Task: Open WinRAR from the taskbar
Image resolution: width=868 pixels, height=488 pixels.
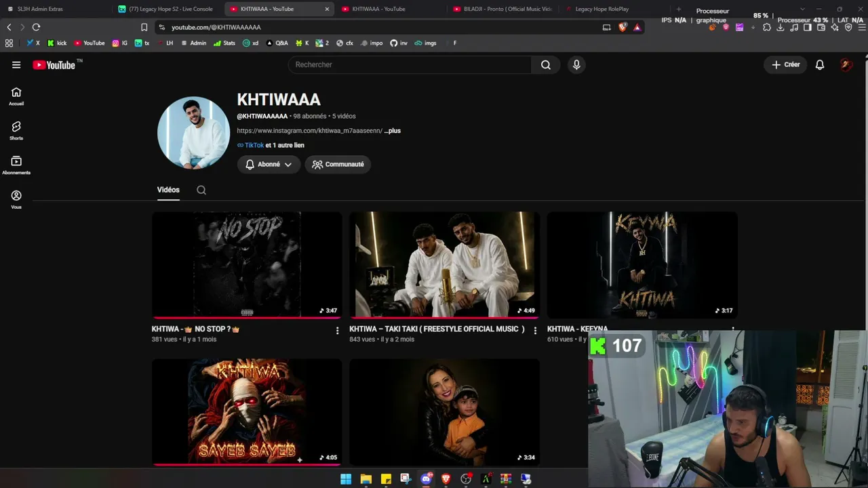Action: pyautogui.click(x=506, y=479)
